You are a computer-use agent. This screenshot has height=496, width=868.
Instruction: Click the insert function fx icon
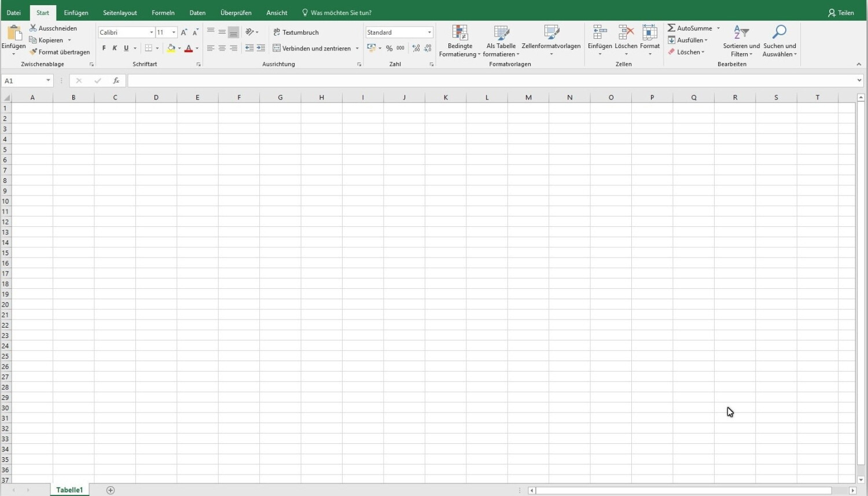coord(116,81)
